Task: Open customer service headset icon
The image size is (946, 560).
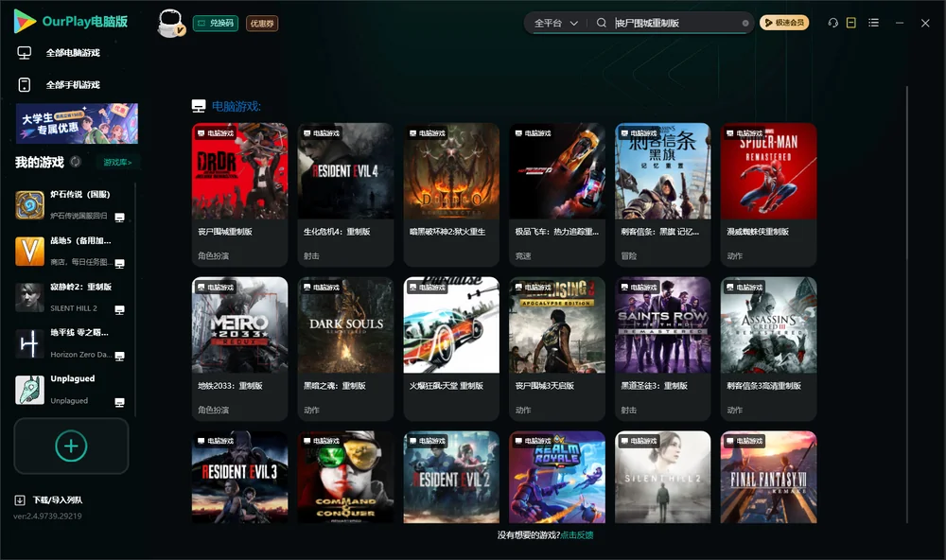Action: point(833,23)
